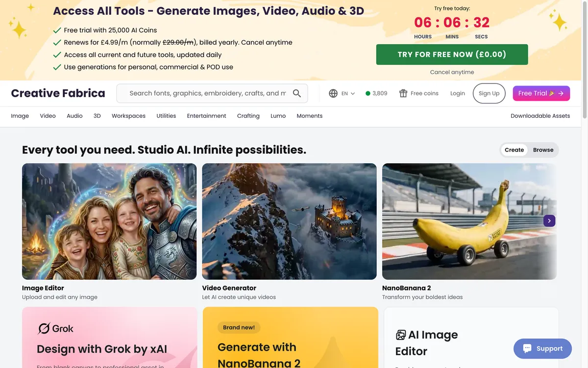Screen dimensions: 588x368
Task: Click the Brand new! badge
Action: (239, 327)
